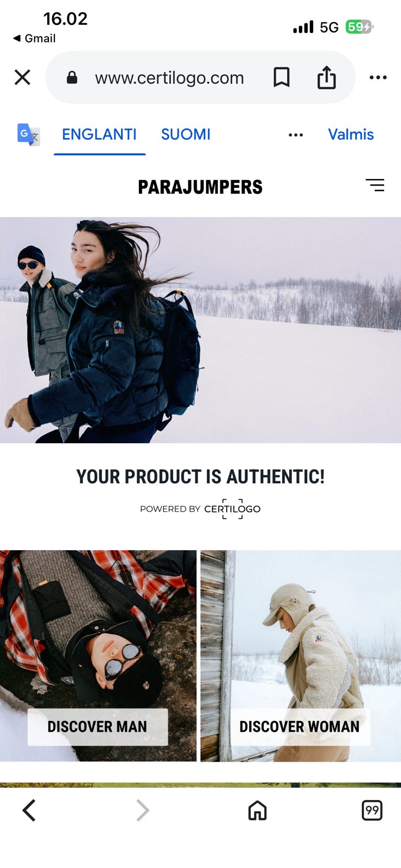This screenshot has height=868, width=401.
Task: Tap the DISCOVER MAN button
Action: [x=98, y=727]
